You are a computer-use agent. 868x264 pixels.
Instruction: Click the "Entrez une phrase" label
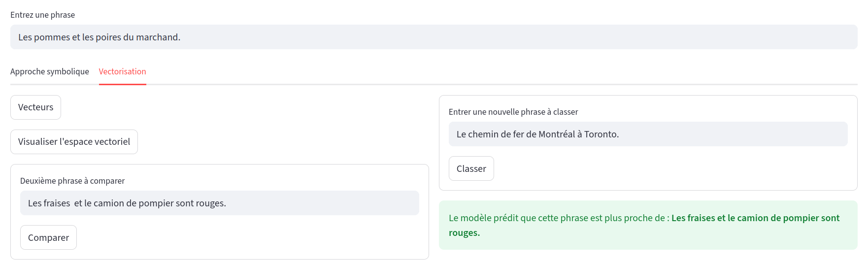coord(43,15)
